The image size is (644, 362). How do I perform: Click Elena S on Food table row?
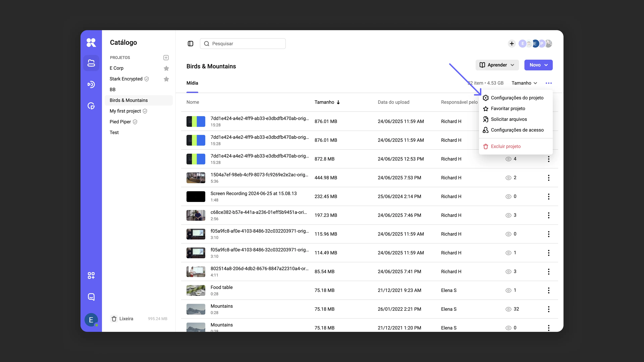(x=449, y=290)
